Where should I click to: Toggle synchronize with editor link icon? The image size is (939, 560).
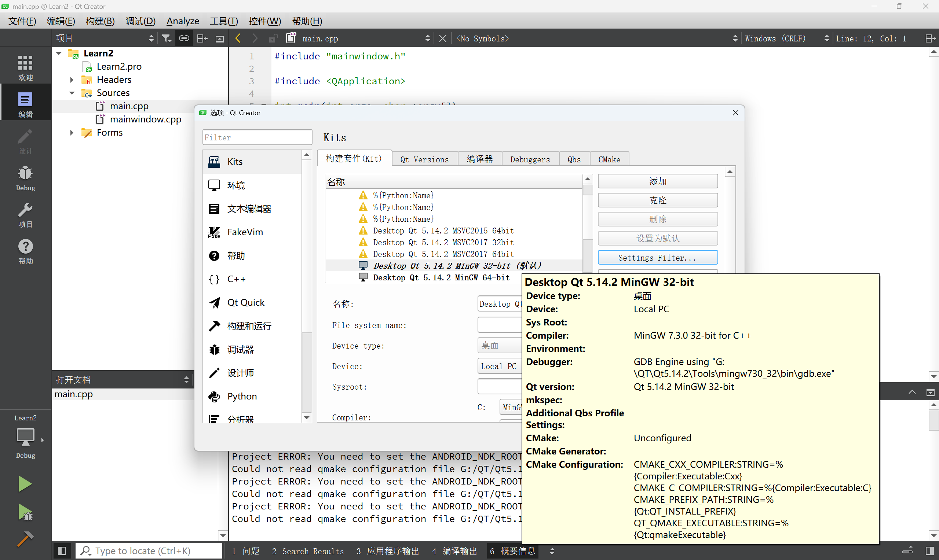(x=184, y=38)
